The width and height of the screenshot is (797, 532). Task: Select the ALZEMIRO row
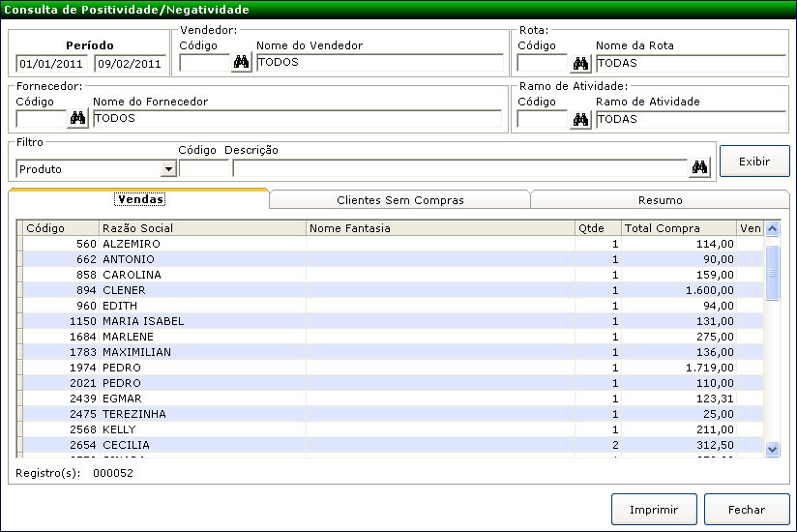tap(393, 244)
